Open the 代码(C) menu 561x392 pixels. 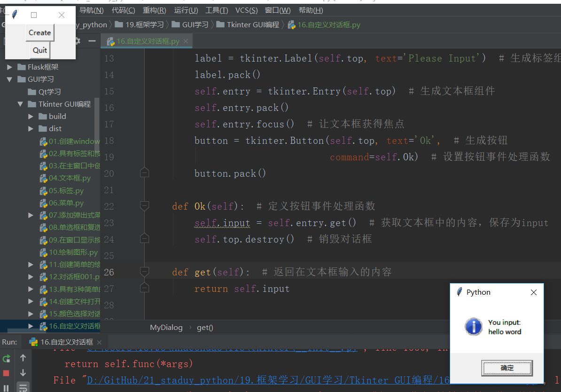(124, 10)
